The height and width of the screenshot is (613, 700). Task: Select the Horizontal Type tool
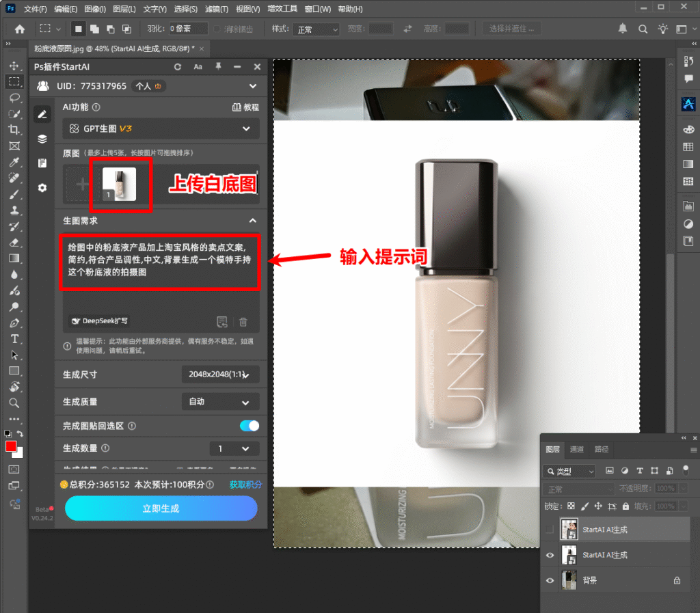(14, 339)
